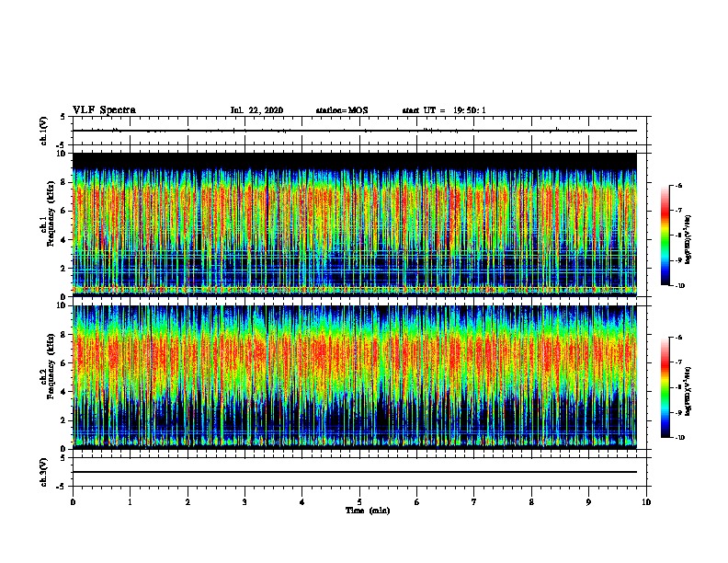
Task: Click the 'Time (min)' x-axis label
Action: tap(368, 511)
